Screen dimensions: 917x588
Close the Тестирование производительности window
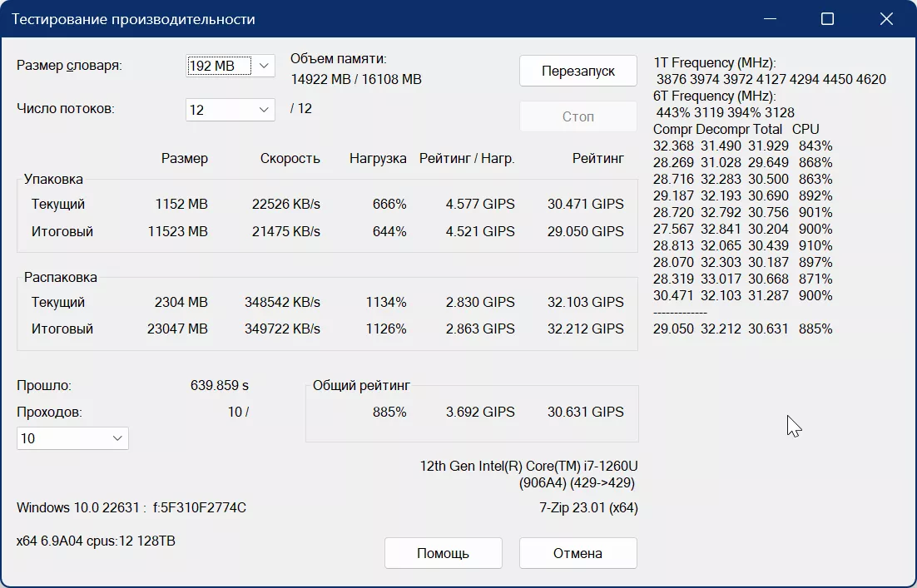886,18
